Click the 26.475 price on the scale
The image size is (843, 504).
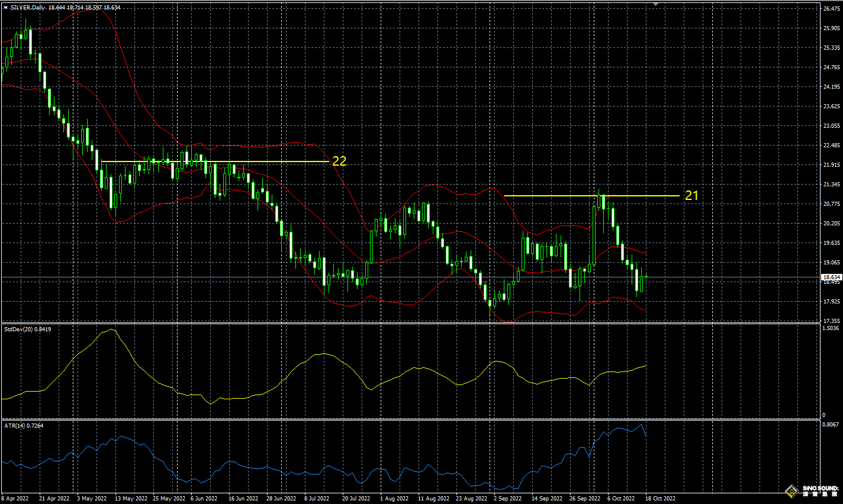coord(831,8)
